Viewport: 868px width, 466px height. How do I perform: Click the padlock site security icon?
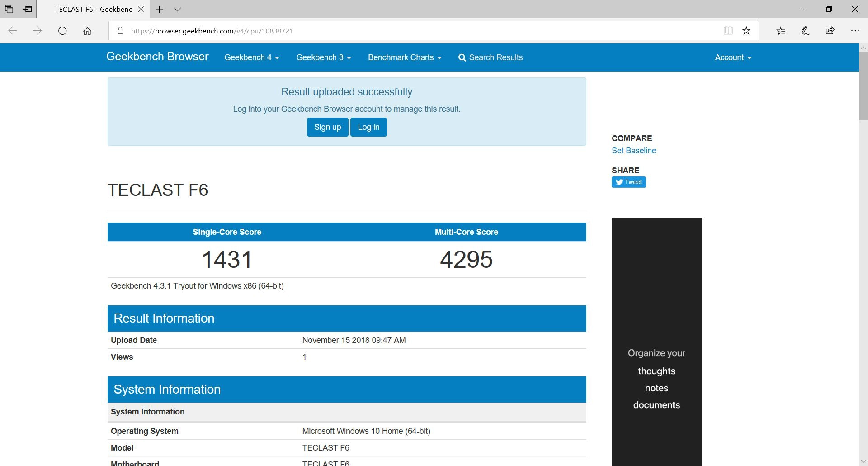120,31
